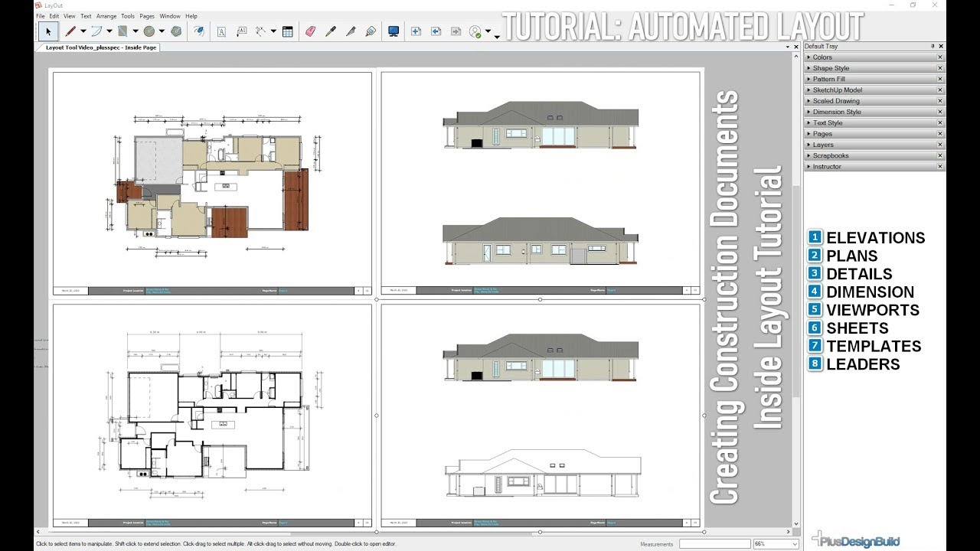Start Presentation with monitor icon
The width and height of the screenshot is (980, 551).
pos(394,31)
